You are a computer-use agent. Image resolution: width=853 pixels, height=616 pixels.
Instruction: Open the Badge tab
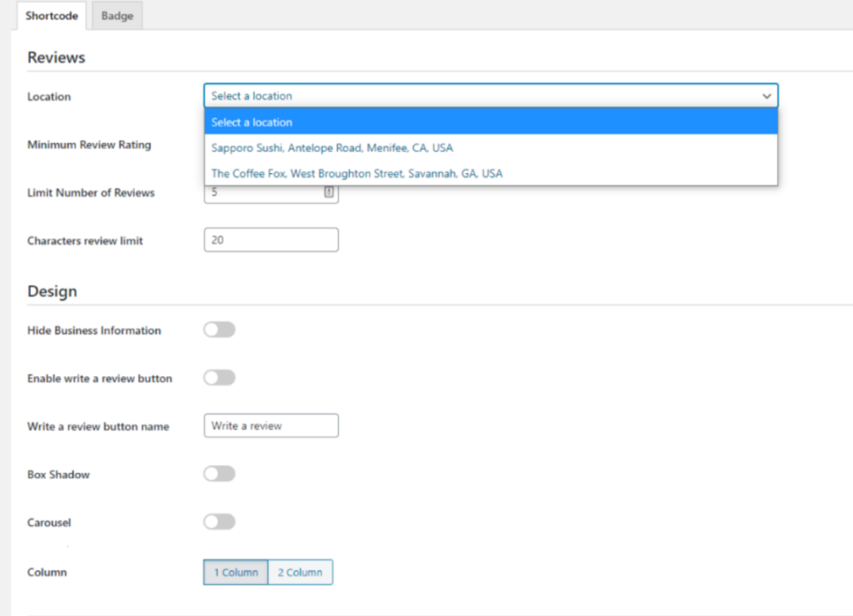point(117,16)
